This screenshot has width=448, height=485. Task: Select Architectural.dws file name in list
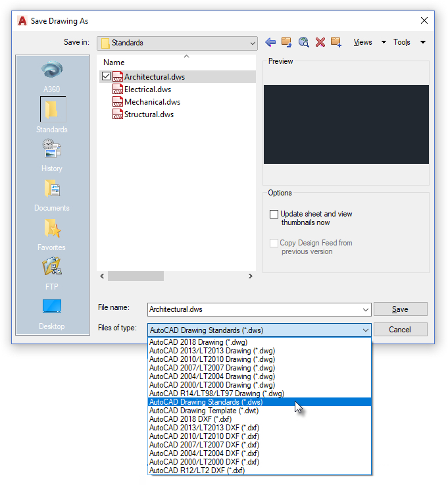[x=155, y=77]
